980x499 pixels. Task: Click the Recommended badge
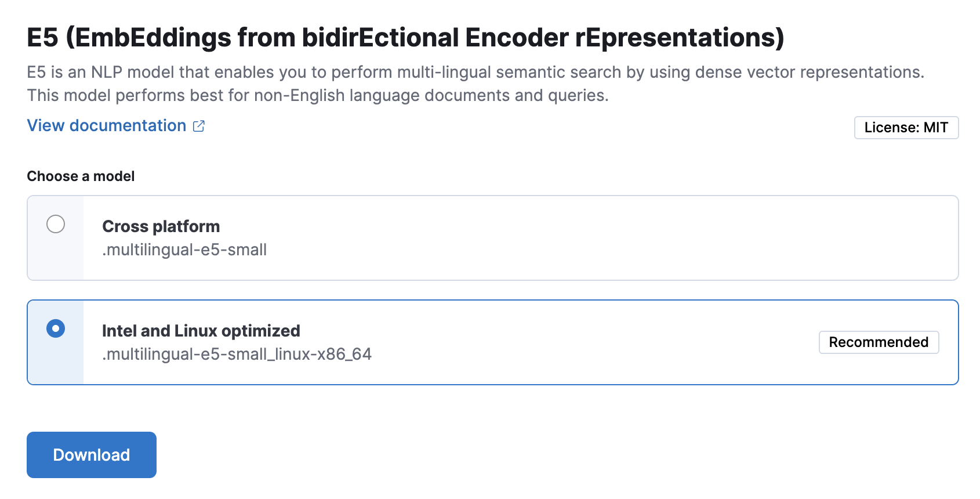(879, 342)
